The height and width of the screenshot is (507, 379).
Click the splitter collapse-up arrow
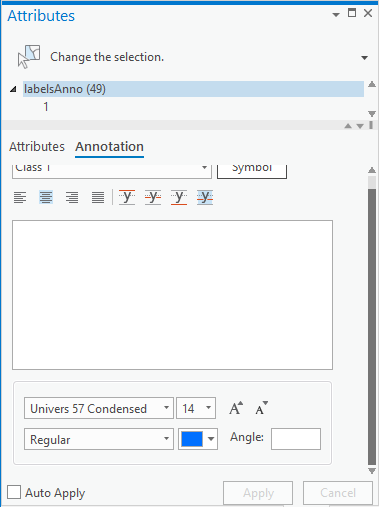pyautogui.click(x=348, y=126)
